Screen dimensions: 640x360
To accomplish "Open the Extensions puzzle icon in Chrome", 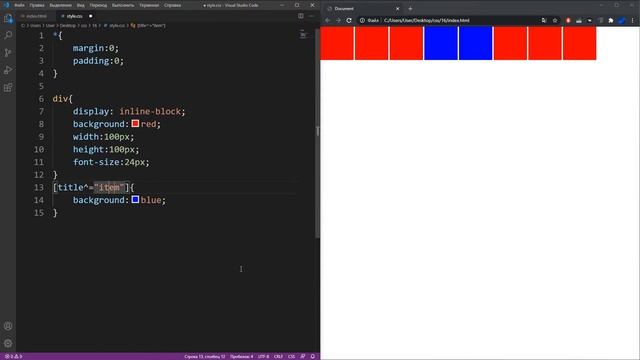I will 611,20.
